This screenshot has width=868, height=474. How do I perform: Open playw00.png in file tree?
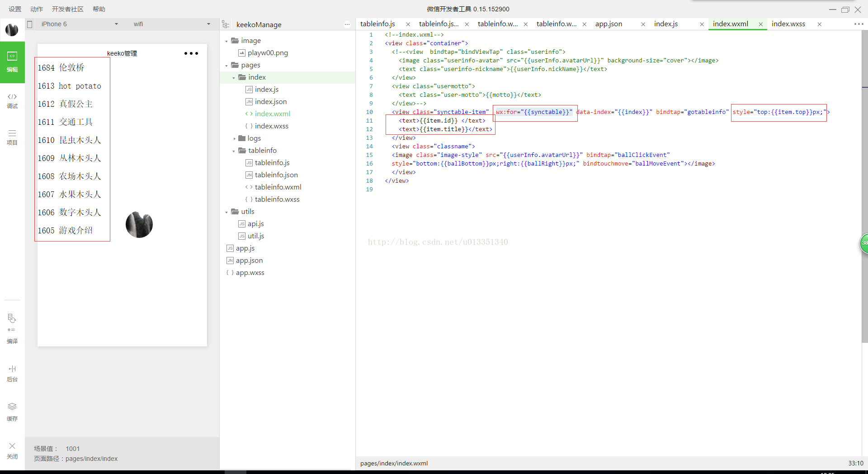point(268,53)
